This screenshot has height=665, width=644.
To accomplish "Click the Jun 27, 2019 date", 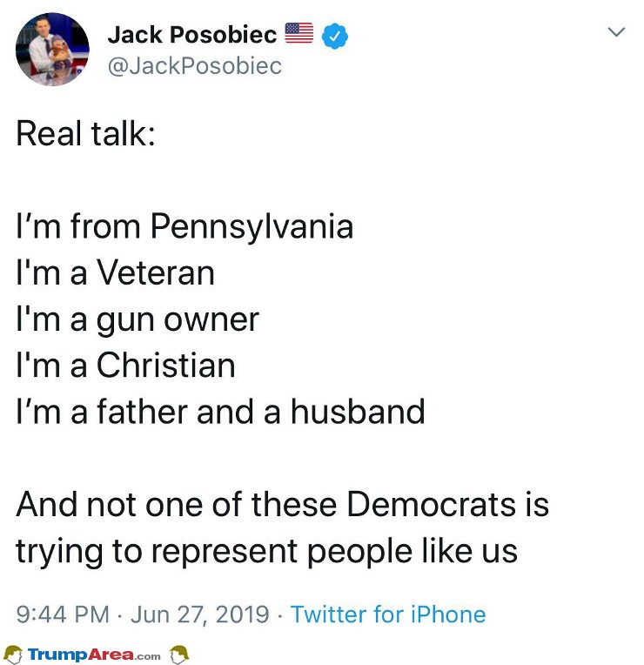I will click(200, 615).
